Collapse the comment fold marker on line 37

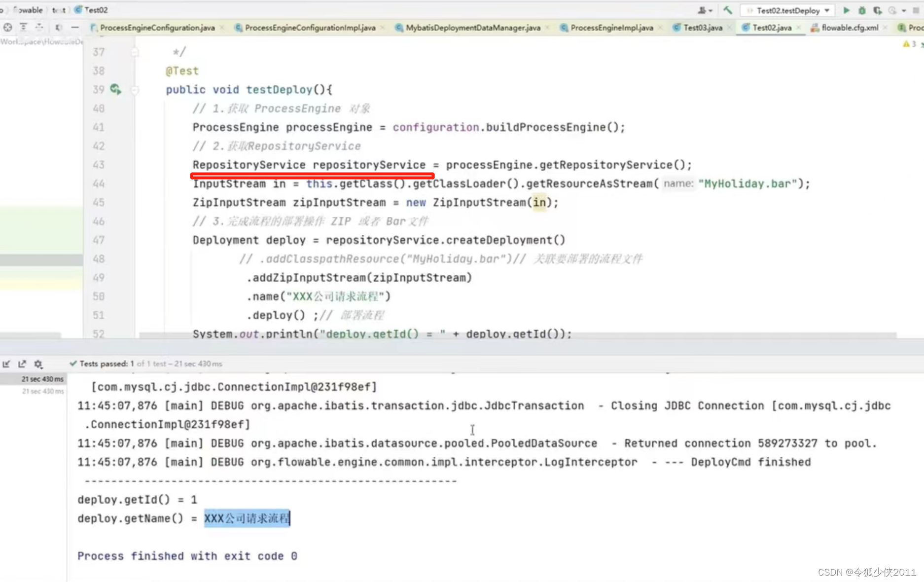coord(135,52)
